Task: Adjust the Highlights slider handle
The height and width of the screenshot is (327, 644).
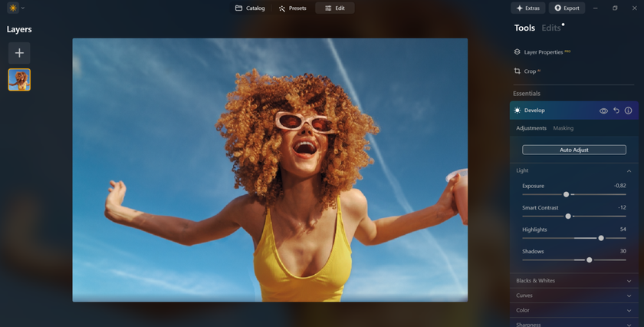Action: coord(601,238)
